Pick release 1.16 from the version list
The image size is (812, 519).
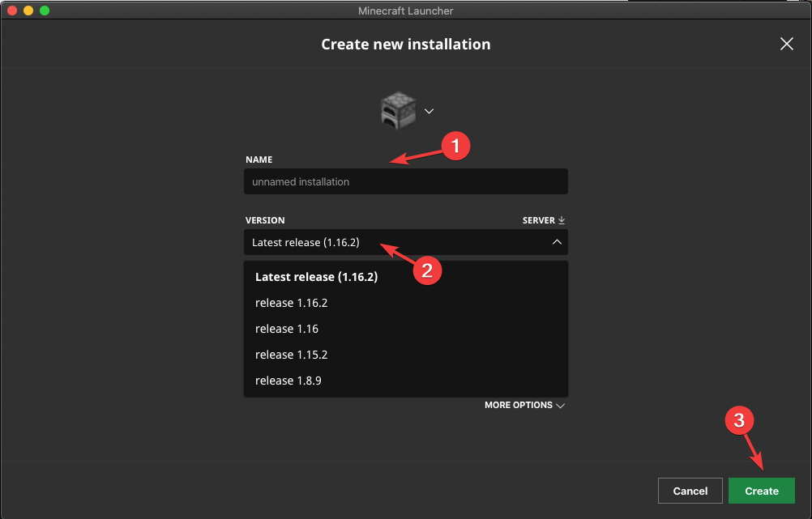(405, 329)
